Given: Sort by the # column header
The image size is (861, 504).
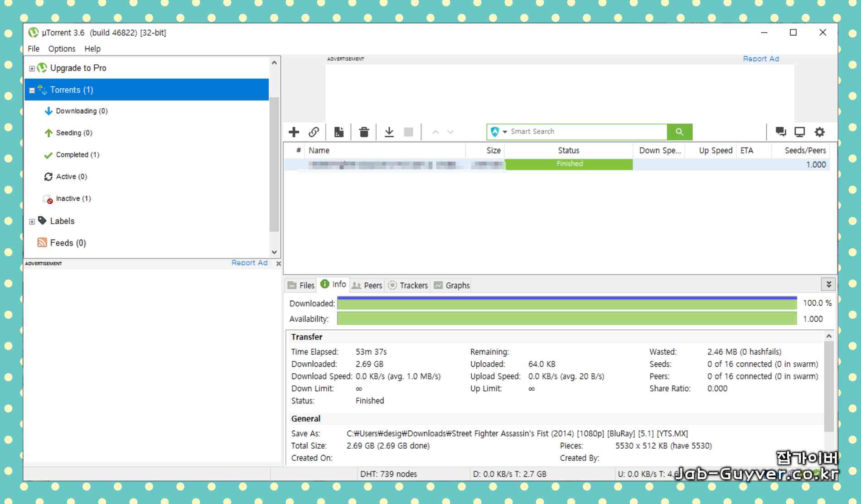Looking at the screenshot, I should point(295,150).
